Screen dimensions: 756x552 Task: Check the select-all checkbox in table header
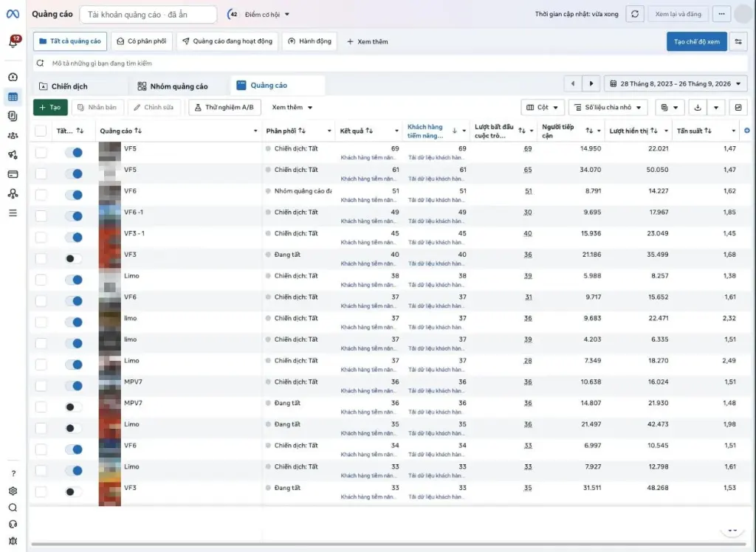pos(41,131)
